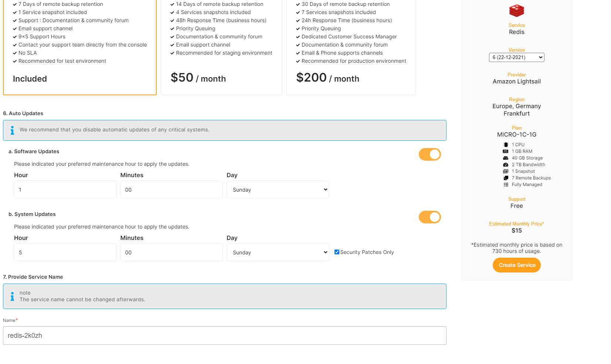Viewport: 611px width, 364px height.
Task: Click the info icon in Auto Updates notice
Action: (12, 130)
